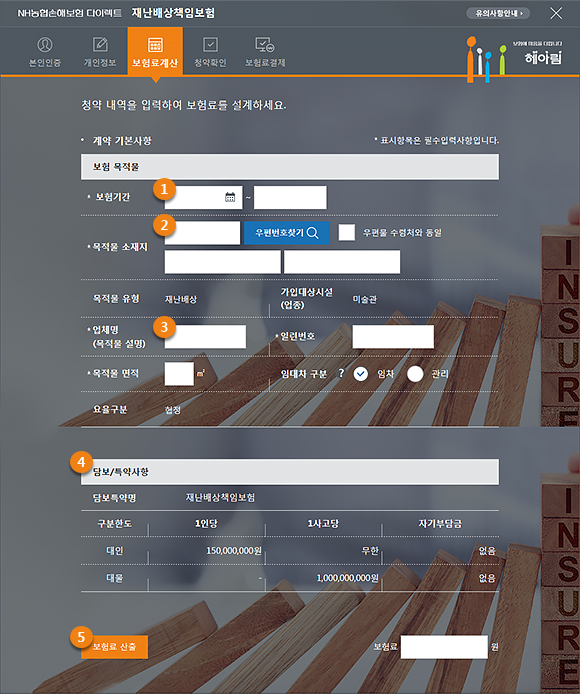This screenshot has height=694, width=580.
Task: Click the postal code input field
Action: coord(202,233)
